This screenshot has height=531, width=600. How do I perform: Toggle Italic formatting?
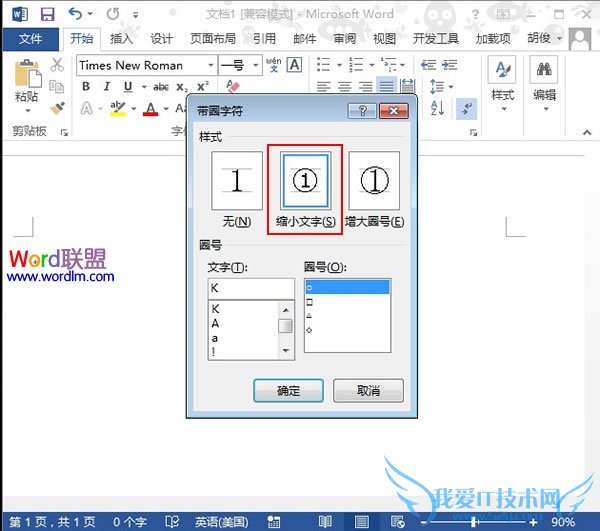click(x=107, y=87)
